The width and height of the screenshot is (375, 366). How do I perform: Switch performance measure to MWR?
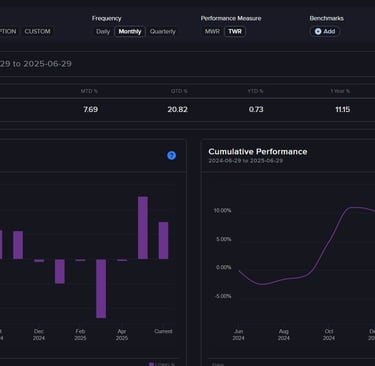click(212, 32)
